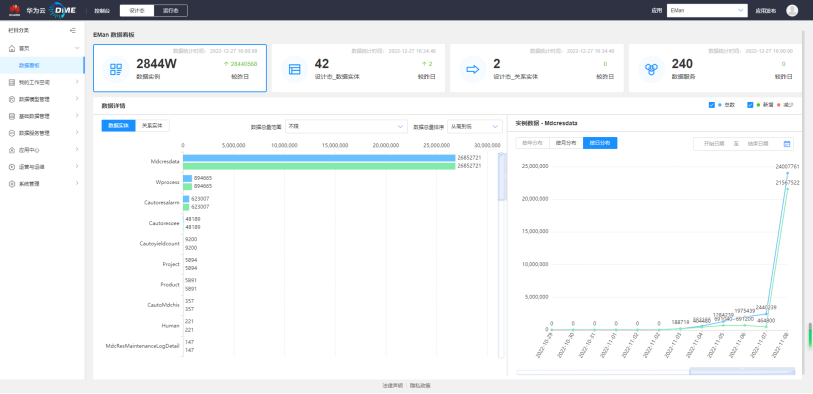Click the 数据实例 grid icon on 2844W card
The height and width of the screenshot is (394, 813).
116,69
